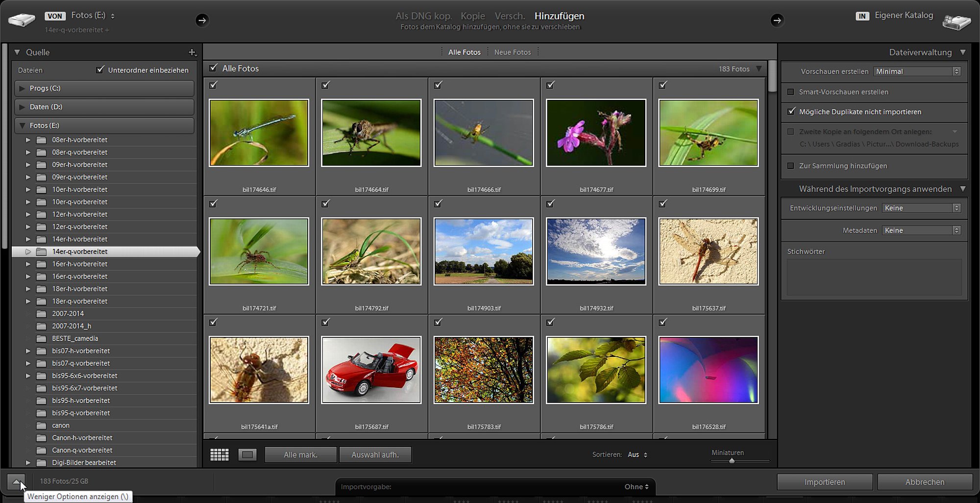Enable Smart-Vorschauen erstellen checkbox
The image size is (980, 503).
pyautogui.click(x=790, y=92)
